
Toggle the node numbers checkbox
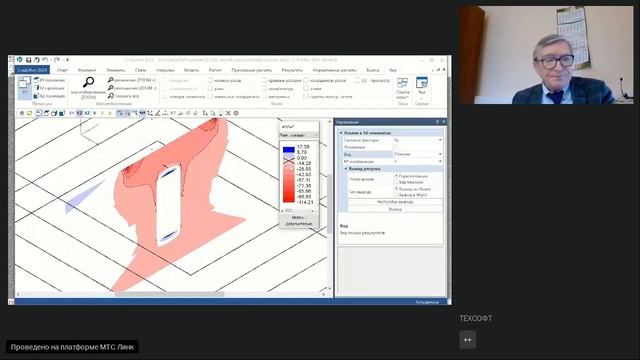tap(210, 80)
